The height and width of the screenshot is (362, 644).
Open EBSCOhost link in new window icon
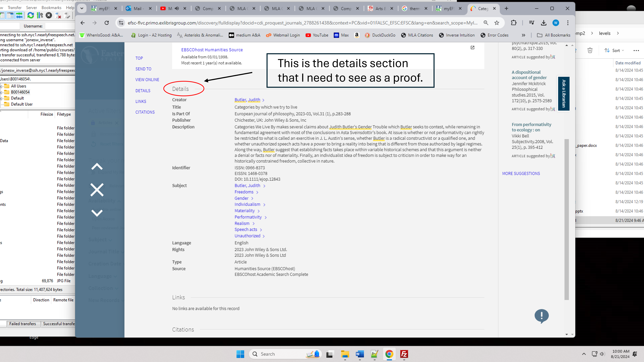472,48
